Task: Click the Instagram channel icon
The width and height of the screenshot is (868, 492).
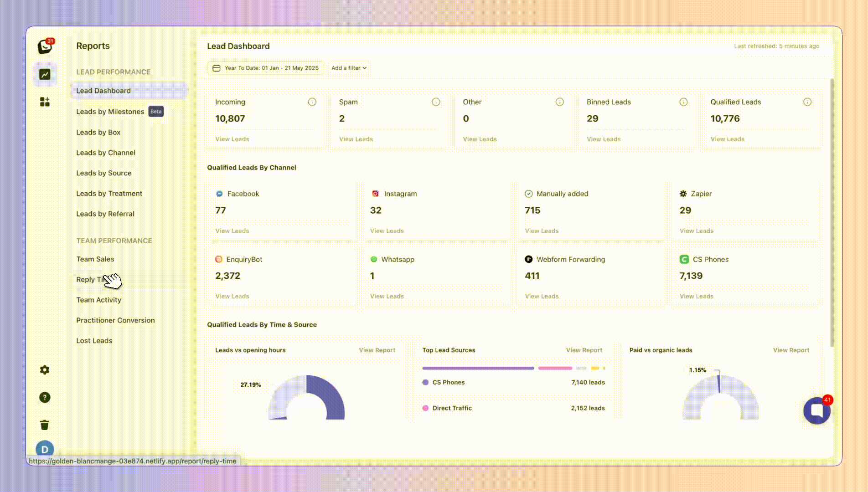Action: pos(375,194)
